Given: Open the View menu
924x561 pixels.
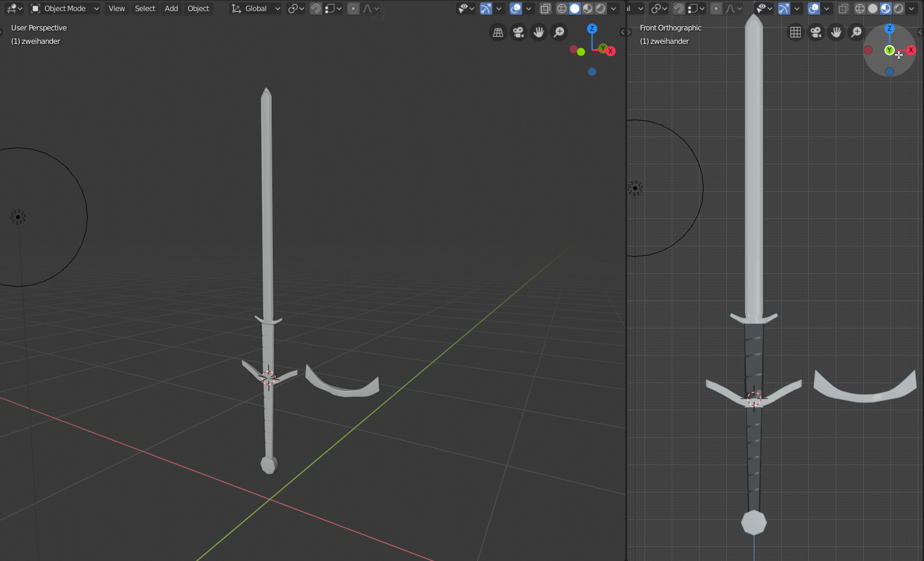Looking at the screenshot, I should (116, 9).
